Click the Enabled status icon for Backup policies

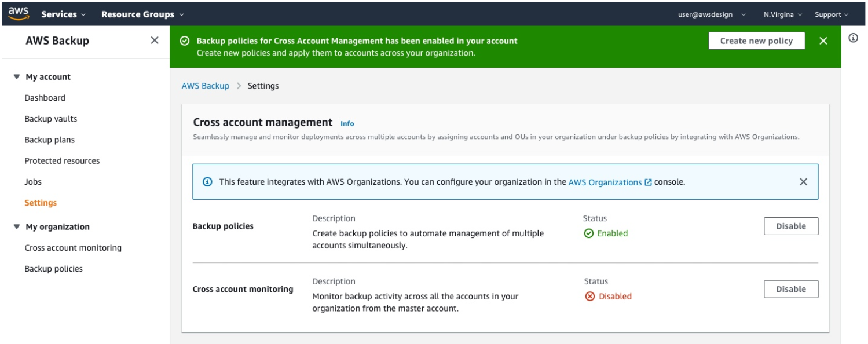[x=588, y=233]
